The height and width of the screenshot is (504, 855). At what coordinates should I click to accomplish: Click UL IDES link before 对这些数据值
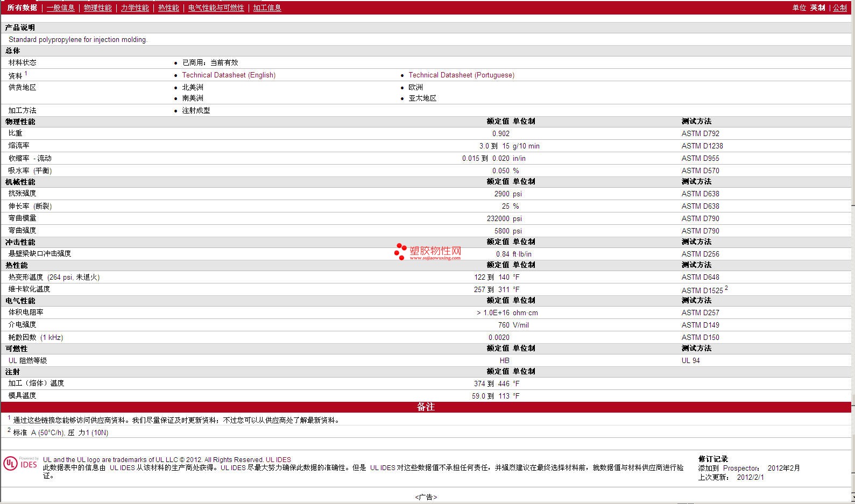(383, 467)
